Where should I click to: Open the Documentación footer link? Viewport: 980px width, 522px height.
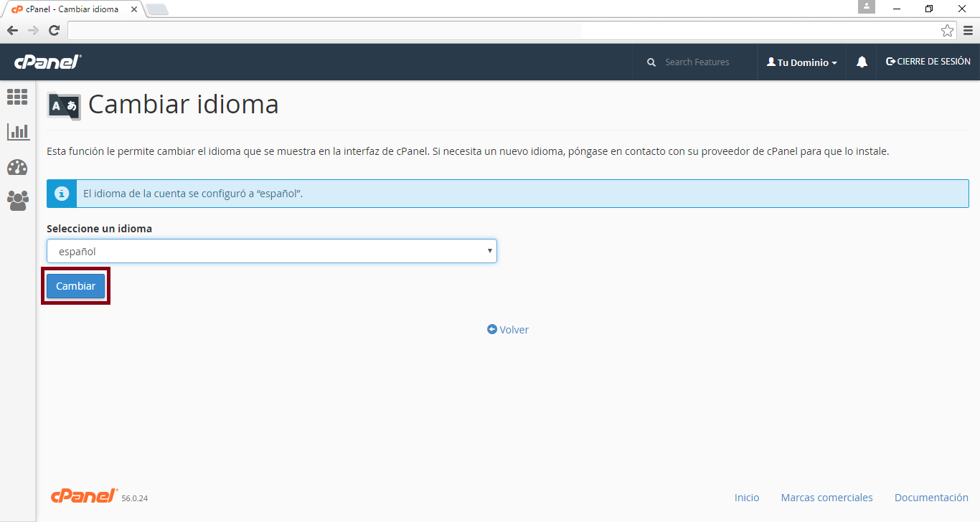click(x=931, y=498)
